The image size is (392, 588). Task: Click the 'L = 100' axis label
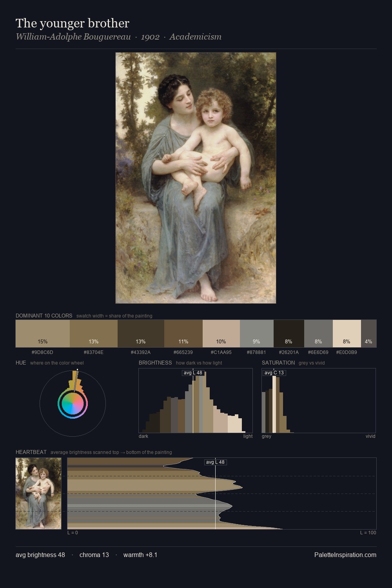tap(368, 532)
